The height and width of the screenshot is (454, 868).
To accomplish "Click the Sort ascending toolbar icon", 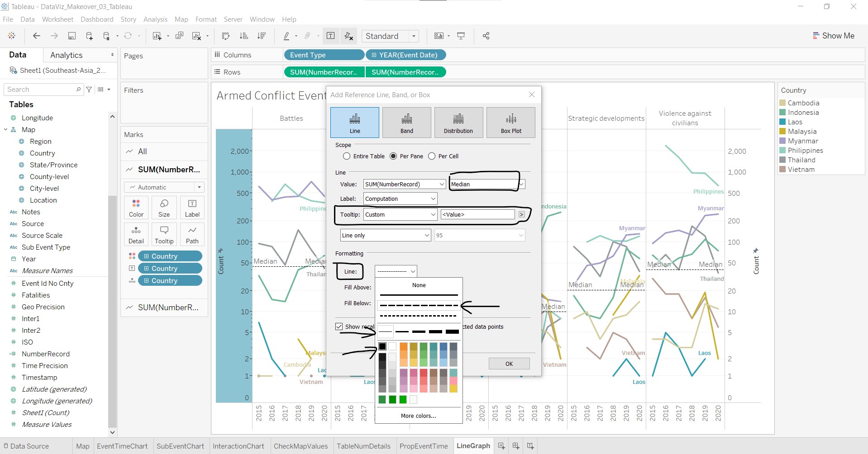I will pos(243,36).
